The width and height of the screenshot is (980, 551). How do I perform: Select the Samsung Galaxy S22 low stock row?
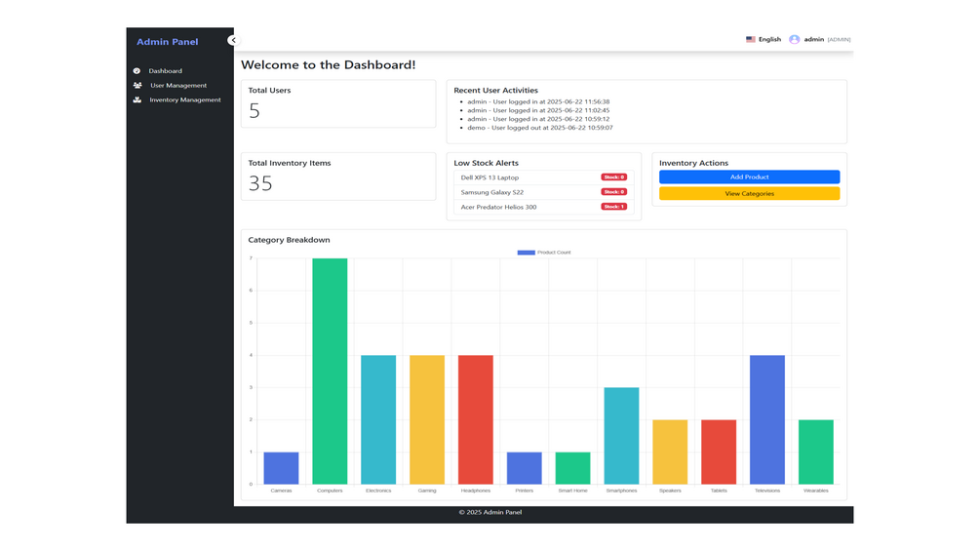544,192
